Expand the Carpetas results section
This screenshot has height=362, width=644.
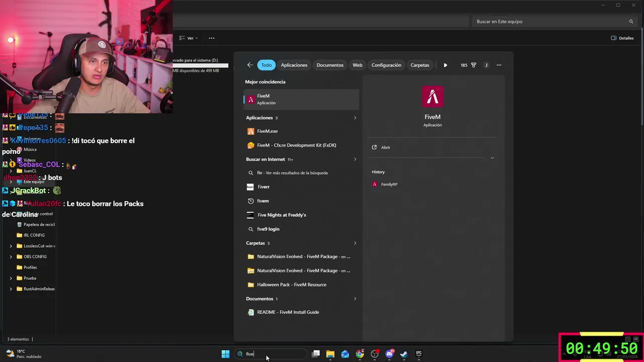[355, 243]
